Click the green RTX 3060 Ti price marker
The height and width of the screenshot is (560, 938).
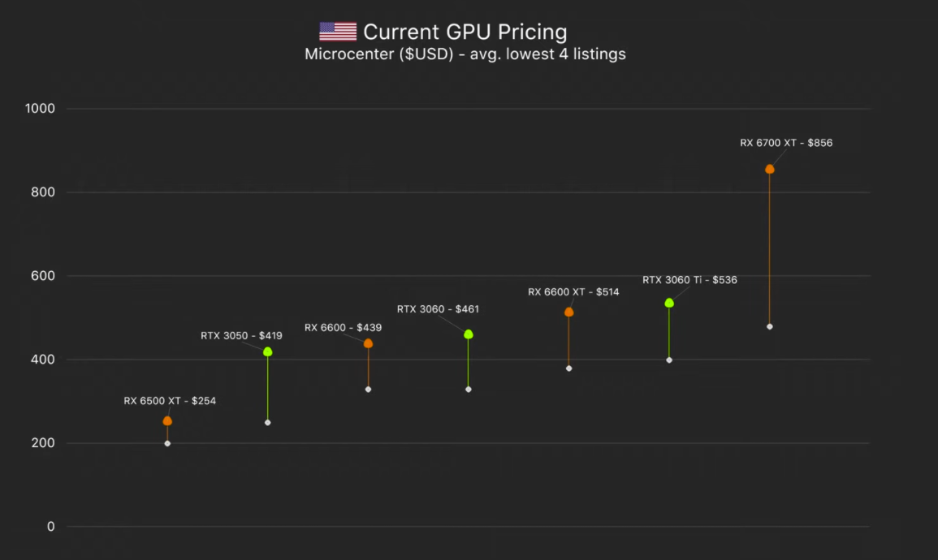(x=669, y=303)
